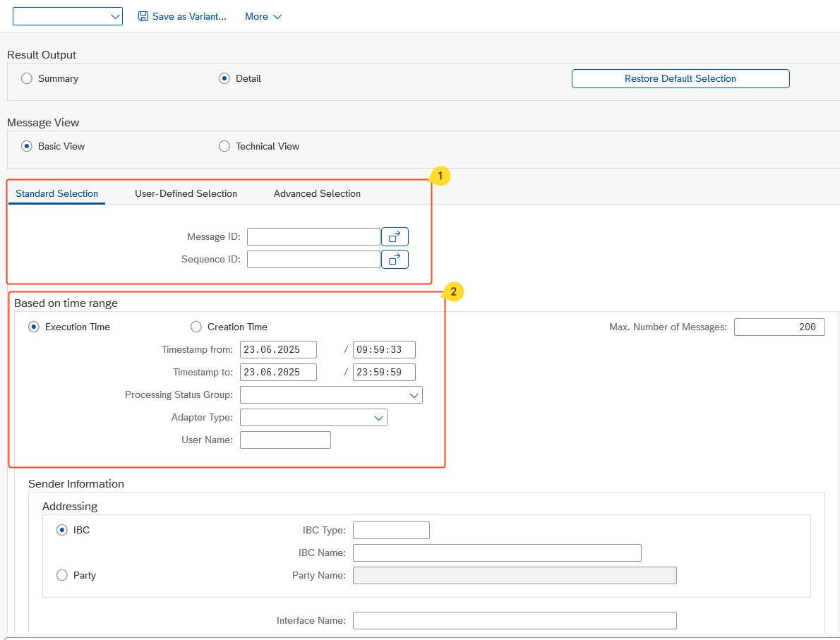Select the Standard Selection tab
The image size is (840, 640).
coord(56,193)
